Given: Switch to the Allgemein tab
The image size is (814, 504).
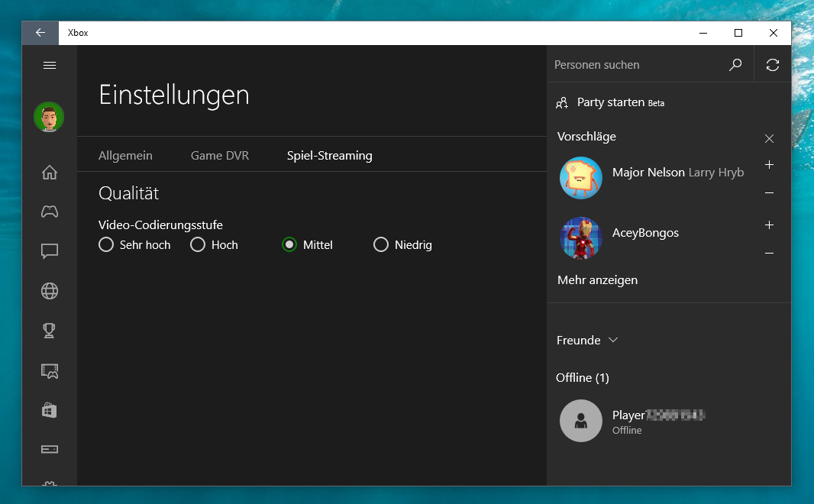Looking at the screenshot, I should (126, 156).
